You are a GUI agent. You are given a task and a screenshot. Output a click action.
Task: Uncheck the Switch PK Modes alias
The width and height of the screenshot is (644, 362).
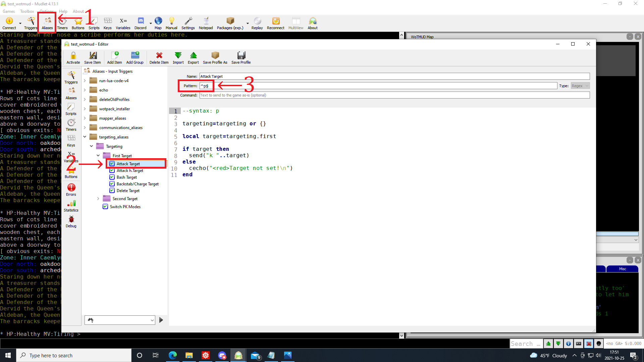tap(105, 207)
